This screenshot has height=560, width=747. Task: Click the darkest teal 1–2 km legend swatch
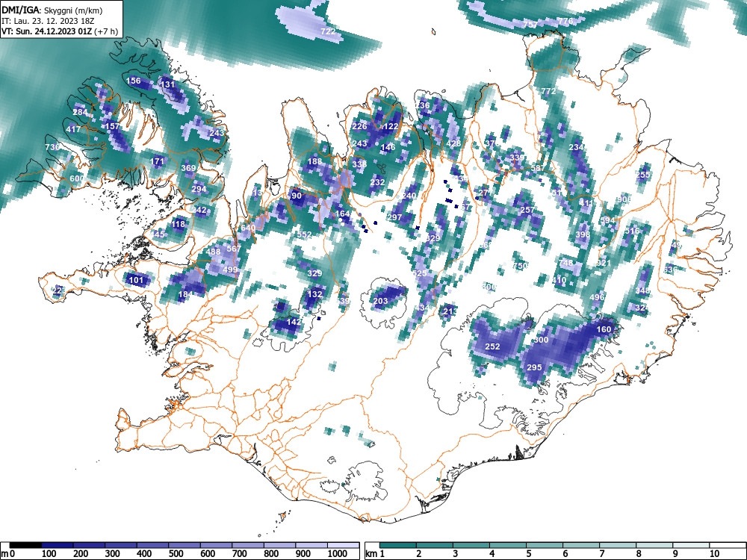tap(398, 545)
